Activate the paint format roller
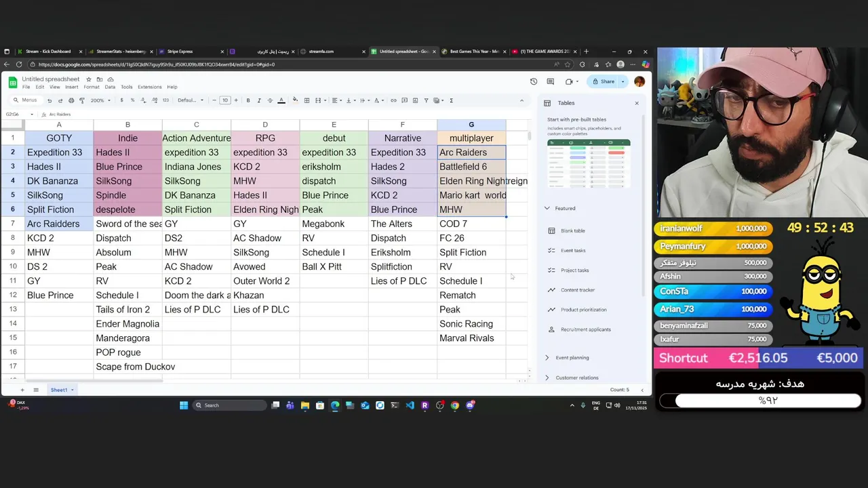The height and width of the screenshot is (488, 868). tap(82, 100)
